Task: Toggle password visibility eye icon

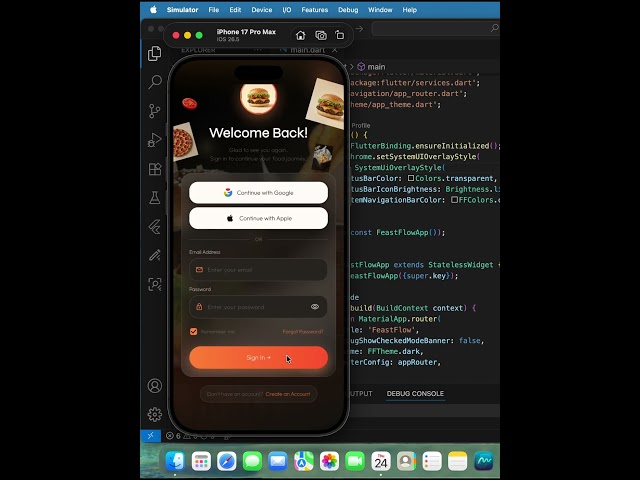Action: [315, 307]
